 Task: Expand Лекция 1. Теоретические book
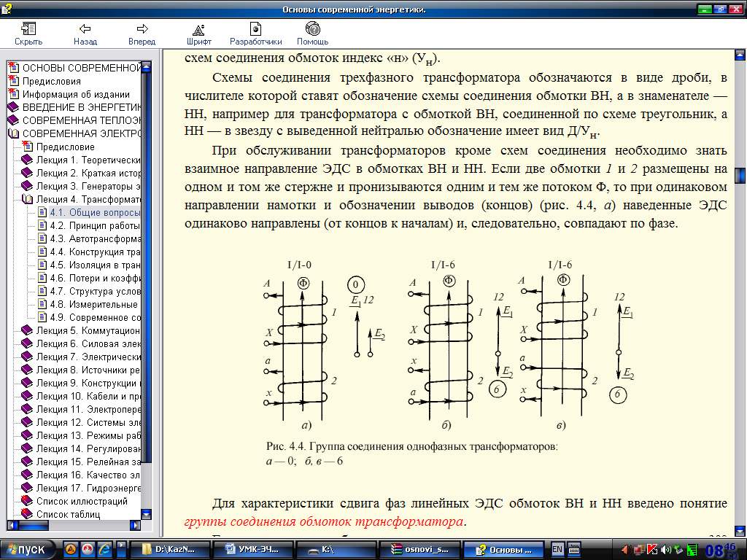tap(27, 160)
